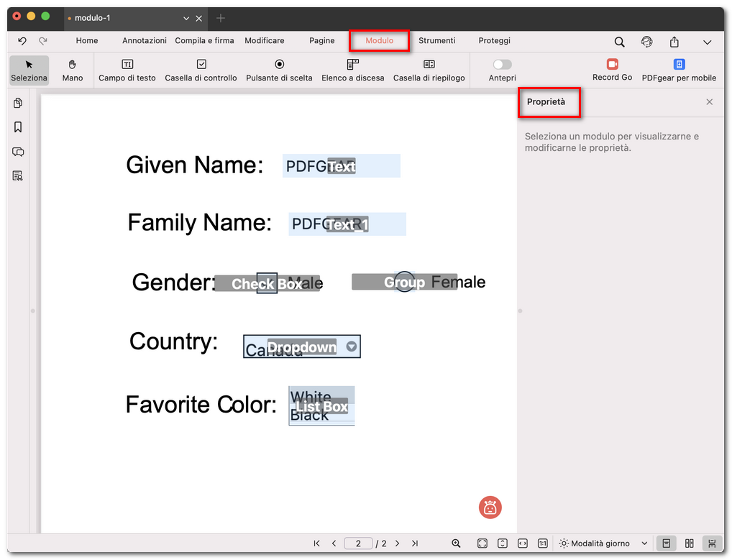Viewport: 732px width, 560px height.
Task: Click the undo arrow
Action: click(22, 41)
